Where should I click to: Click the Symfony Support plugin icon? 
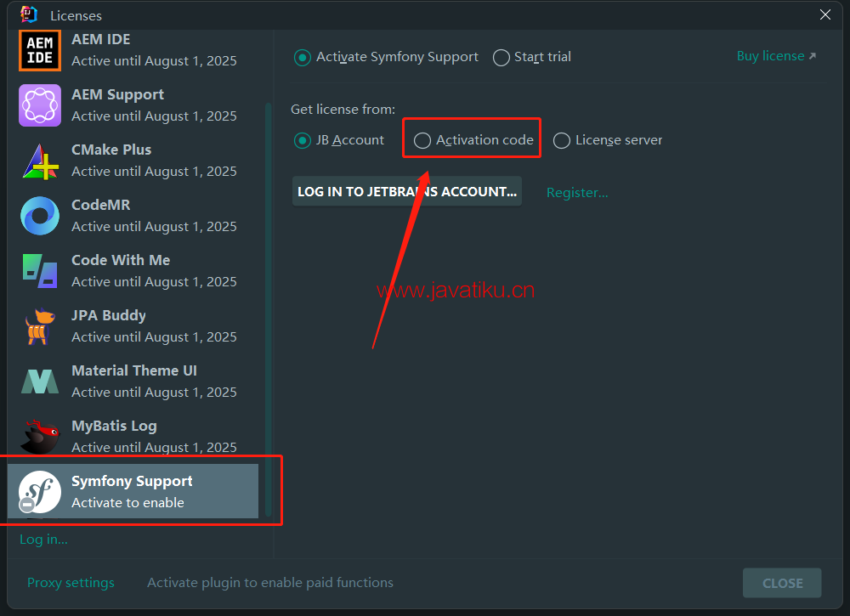tap(40, 492)
